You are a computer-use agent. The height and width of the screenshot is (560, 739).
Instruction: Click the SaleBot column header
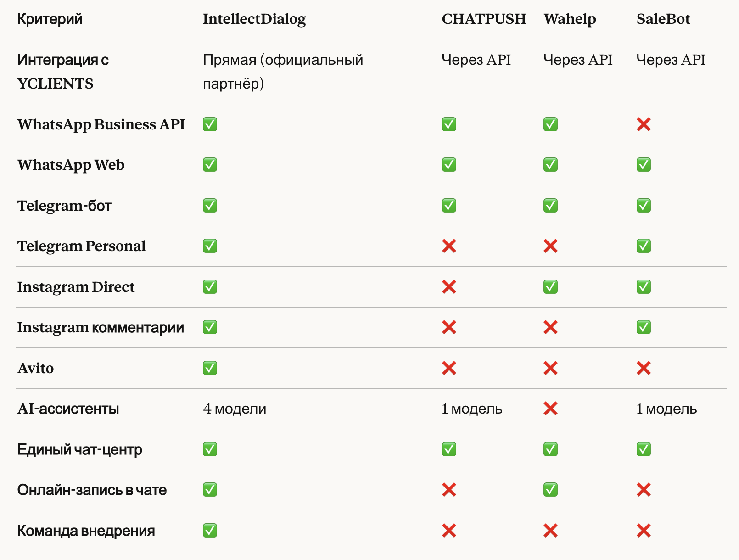(x=663, y=19)
